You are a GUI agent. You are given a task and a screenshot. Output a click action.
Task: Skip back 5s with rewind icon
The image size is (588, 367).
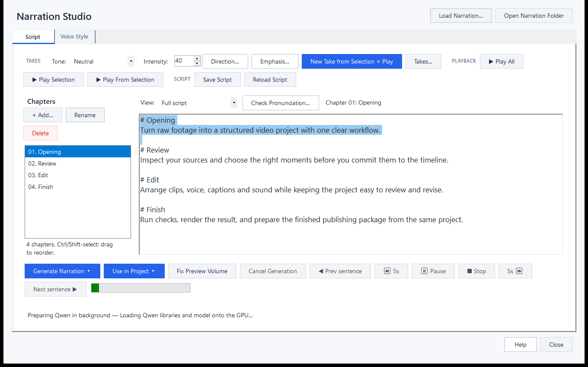(x=391, y=271)
